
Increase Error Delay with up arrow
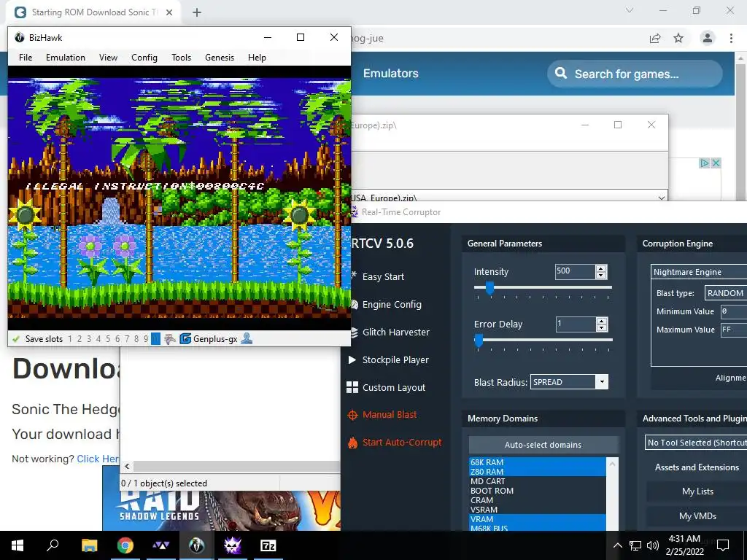point(602,322)
